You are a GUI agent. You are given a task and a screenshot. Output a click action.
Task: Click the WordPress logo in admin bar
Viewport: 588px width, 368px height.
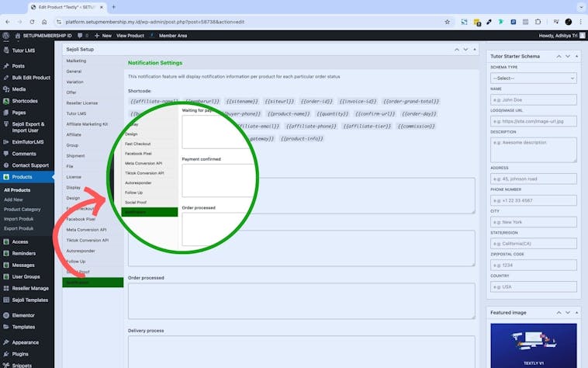tap(5, 36)
